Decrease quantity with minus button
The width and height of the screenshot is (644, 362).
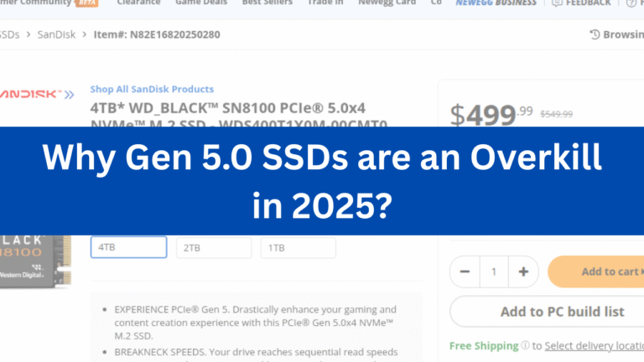click(x=465, y=271)
